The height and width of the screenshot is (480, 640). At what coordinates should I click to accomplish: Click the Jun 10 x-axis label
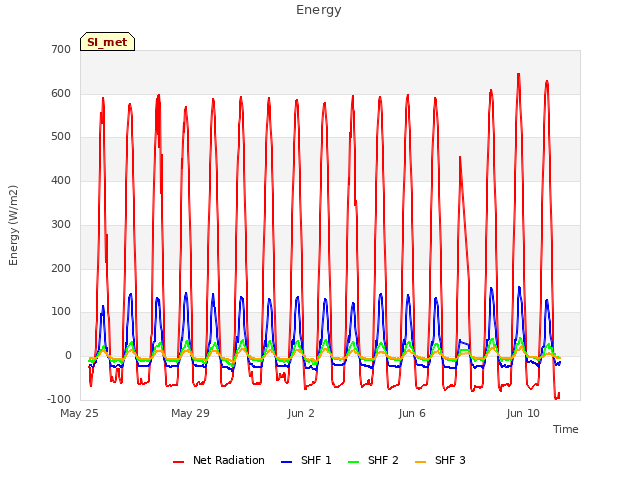[x=523, y=413]
